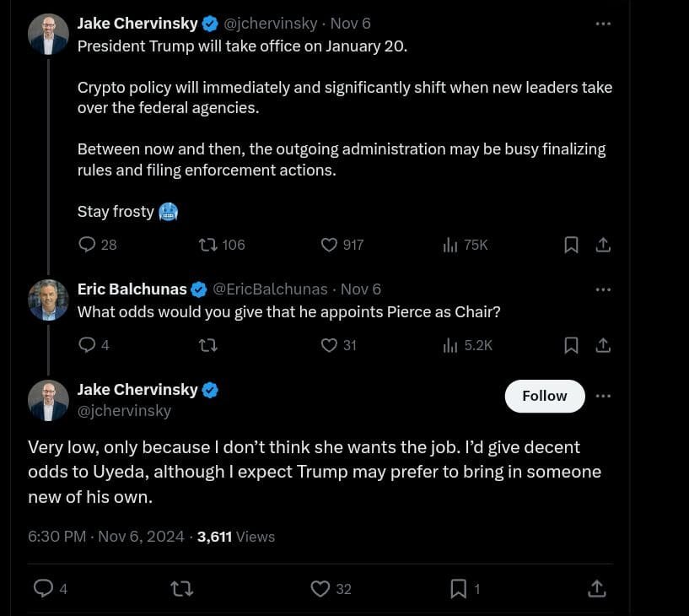The image size is (689, 616).
Task: Like the tweet with 917 likes
Action: [x=330, y=245]
